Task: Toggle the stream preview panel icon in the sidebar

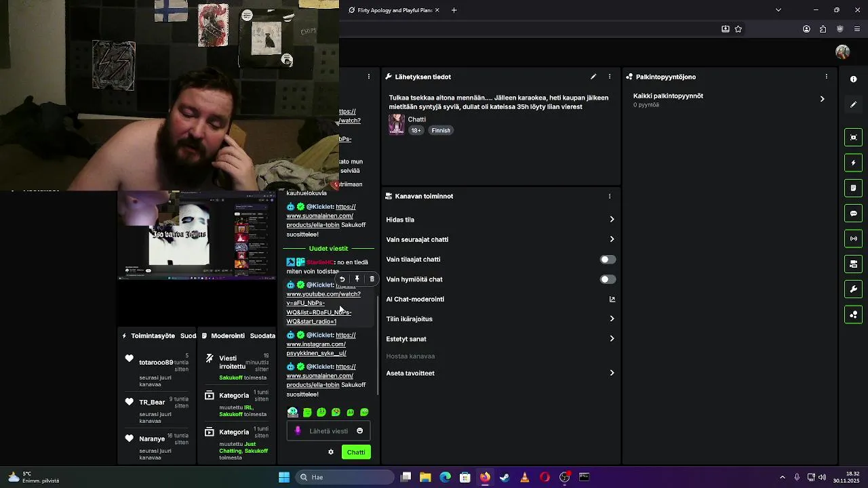Action: coord(853,138)
